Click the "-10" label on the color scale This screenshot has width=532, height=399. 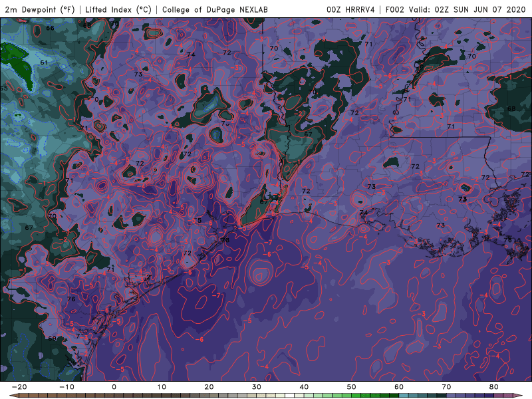click(66, 387)
